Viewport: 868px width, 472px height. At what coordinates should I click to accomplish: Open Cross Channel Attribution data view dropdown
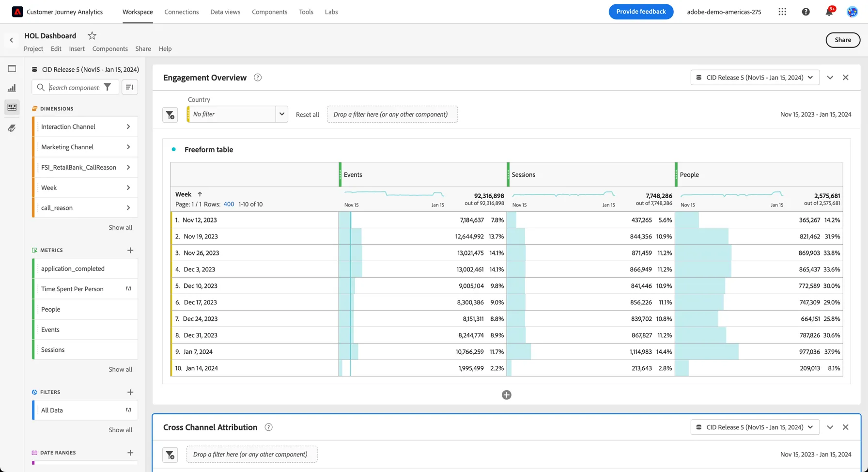755,427
